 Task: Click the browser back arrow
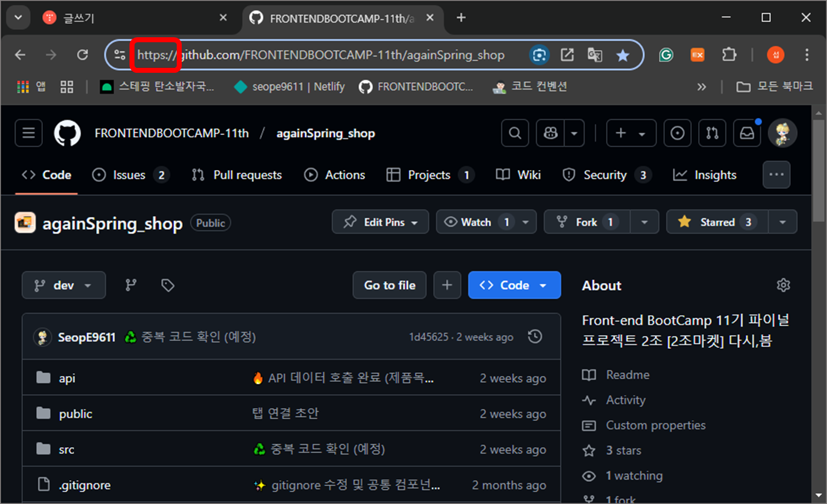[21, 55]
